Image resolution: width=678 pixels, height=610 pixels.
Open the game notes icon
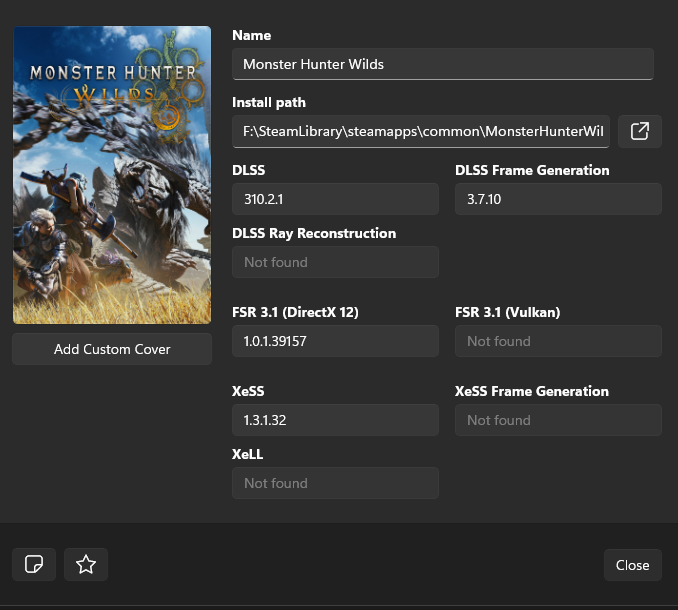[x=34, y=564]
